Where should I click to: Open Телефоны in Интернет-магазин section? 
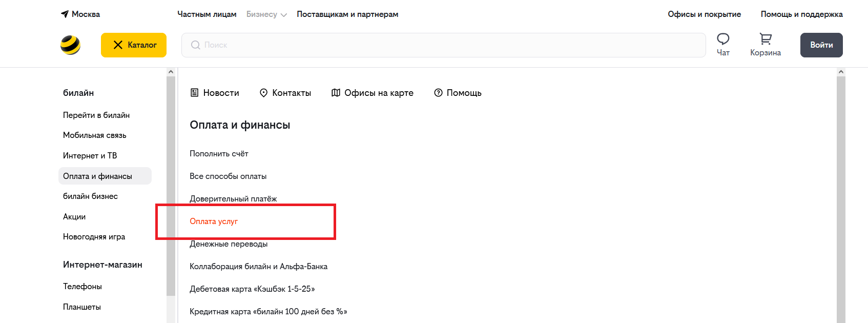82,287
